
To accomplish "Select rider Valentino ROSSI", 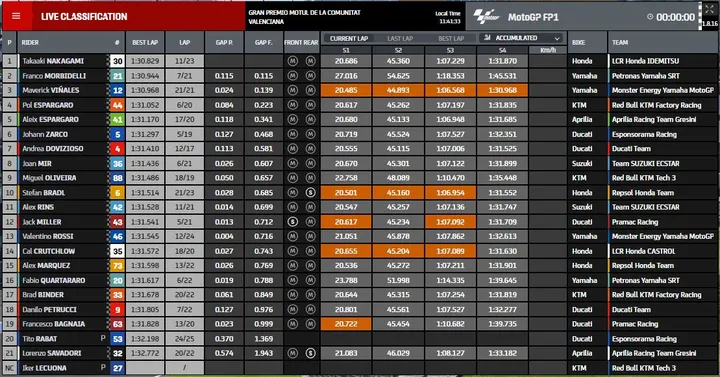I will click(x=47, y=236).
